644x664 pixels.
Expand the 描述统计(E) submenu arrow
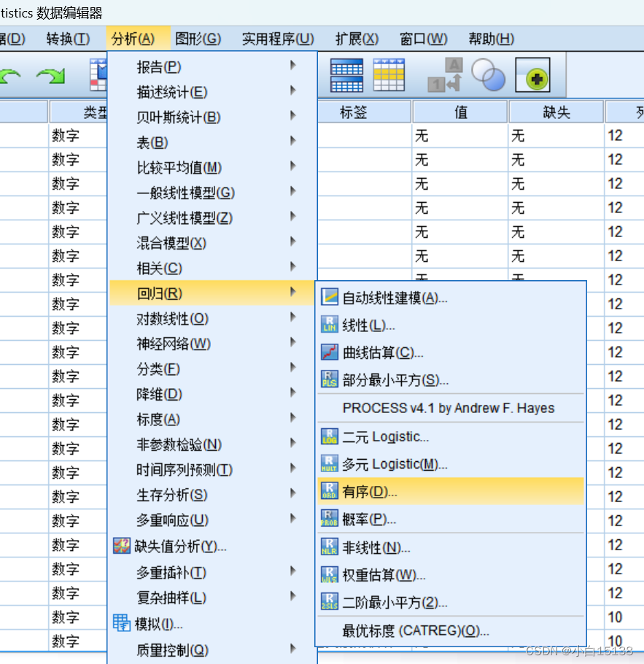click(293, 90)
